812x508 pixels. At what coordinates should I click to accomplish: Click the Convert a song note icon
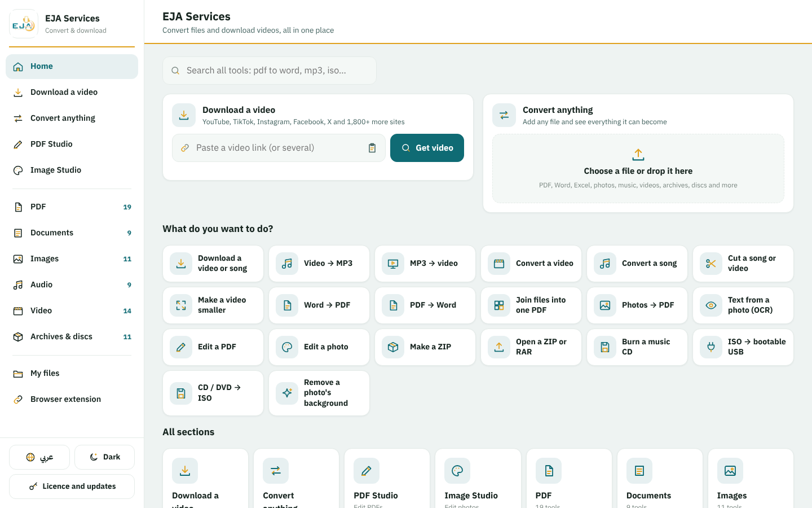tap(605, 264)
